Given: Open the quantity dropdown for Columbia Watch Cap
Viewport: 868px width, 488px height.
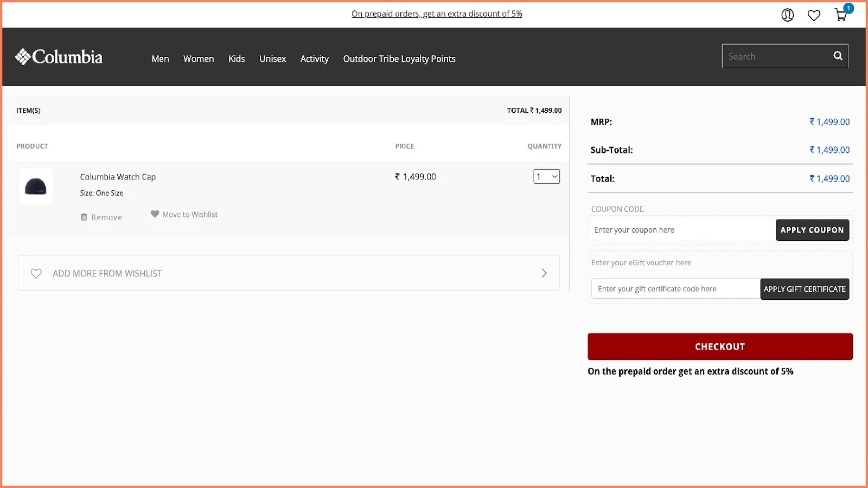Looking at the screenshot, I should 546,176.
